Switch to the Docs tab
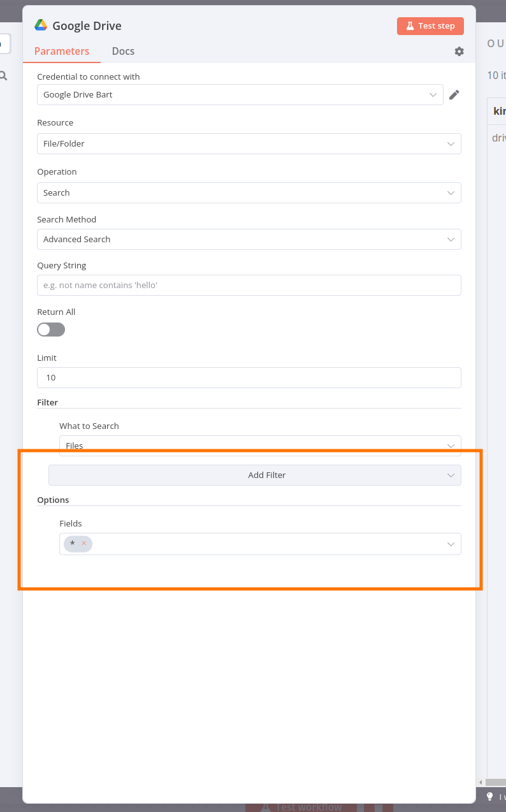 tap(123, 51)
